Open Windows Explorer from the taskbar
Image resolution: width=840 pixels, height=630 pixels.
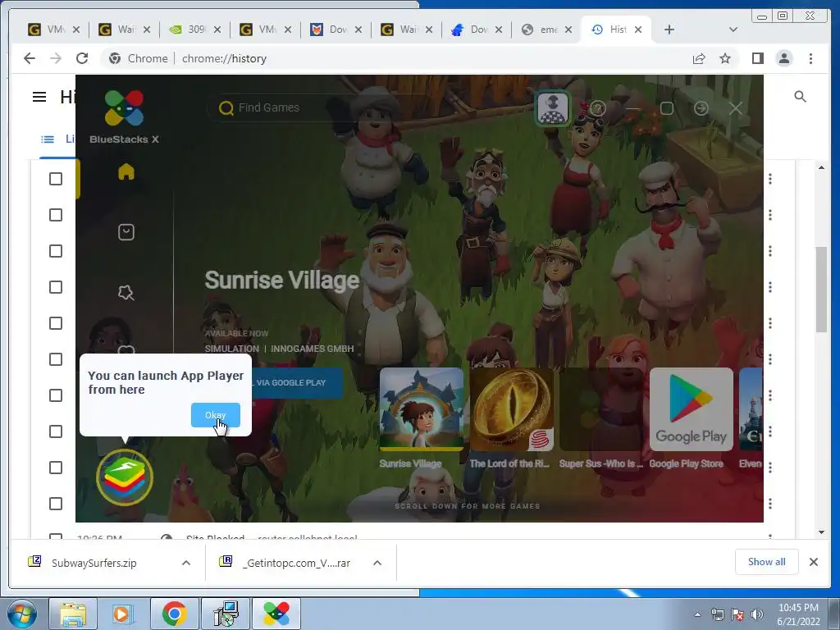73,614
